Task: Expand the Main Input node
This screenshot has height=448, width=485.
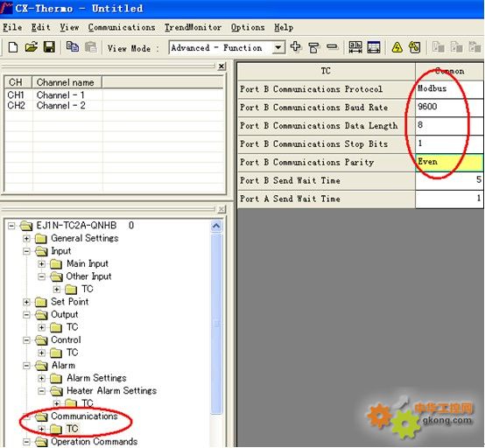Action: [x=41, y=264]
